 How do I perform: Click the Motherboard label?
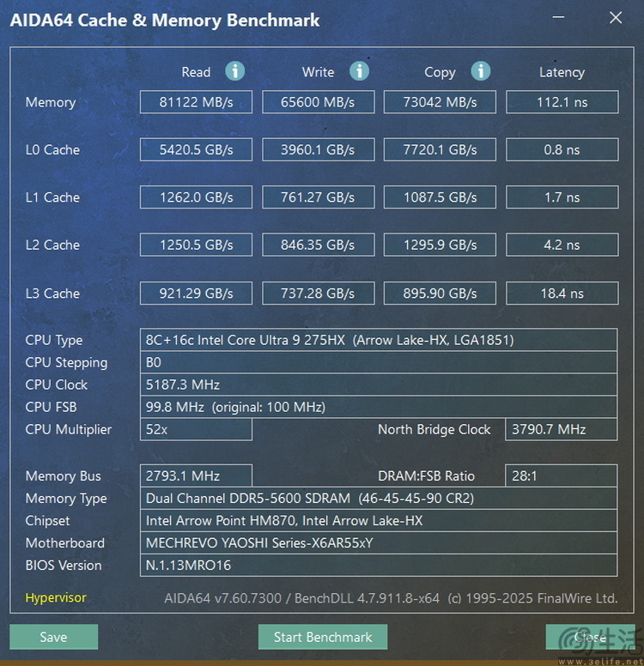tap(65, 542)
